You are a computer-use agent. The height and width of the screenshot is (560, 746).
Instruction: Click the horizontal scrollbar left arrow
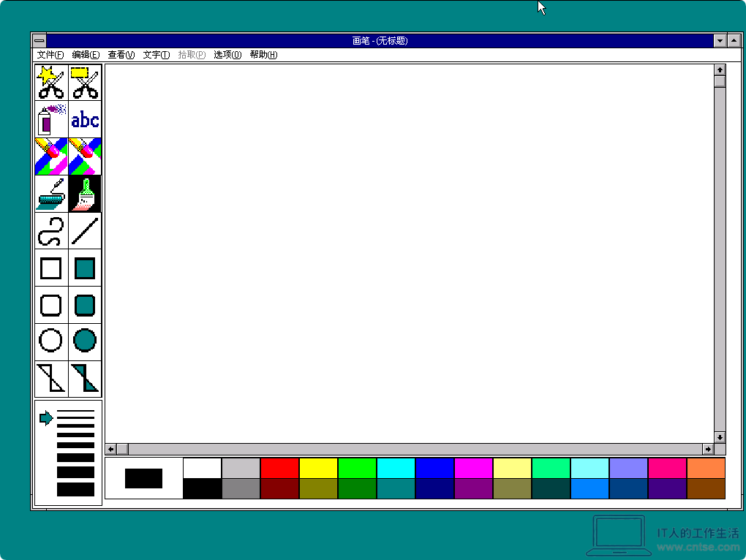111,449
